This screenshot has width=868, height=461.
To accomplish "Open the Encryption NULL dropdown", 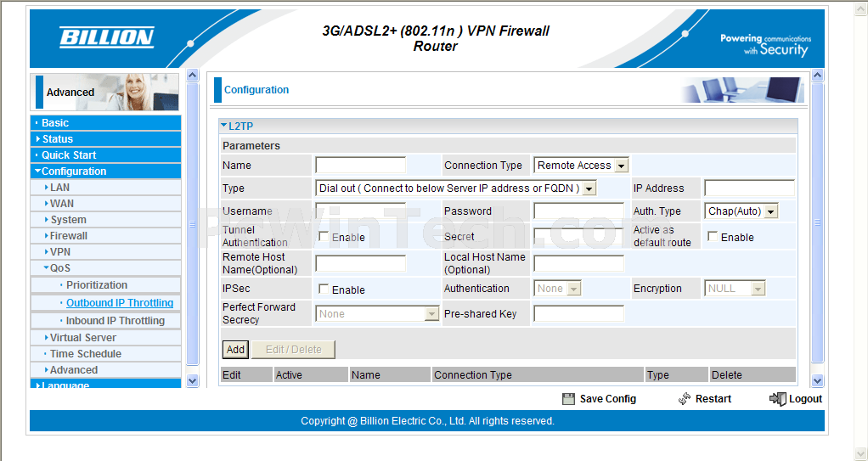I will click(x=736, y=289).
